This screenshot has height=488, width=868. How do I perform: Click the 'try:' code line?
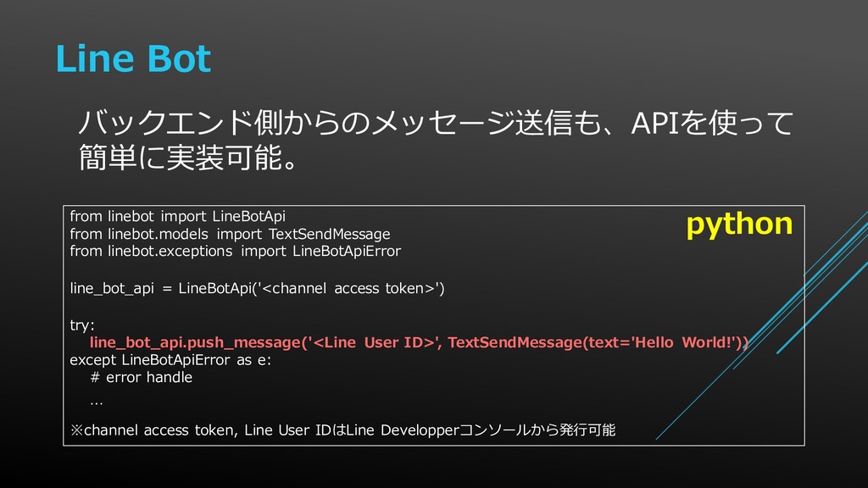tap(82, 325)
